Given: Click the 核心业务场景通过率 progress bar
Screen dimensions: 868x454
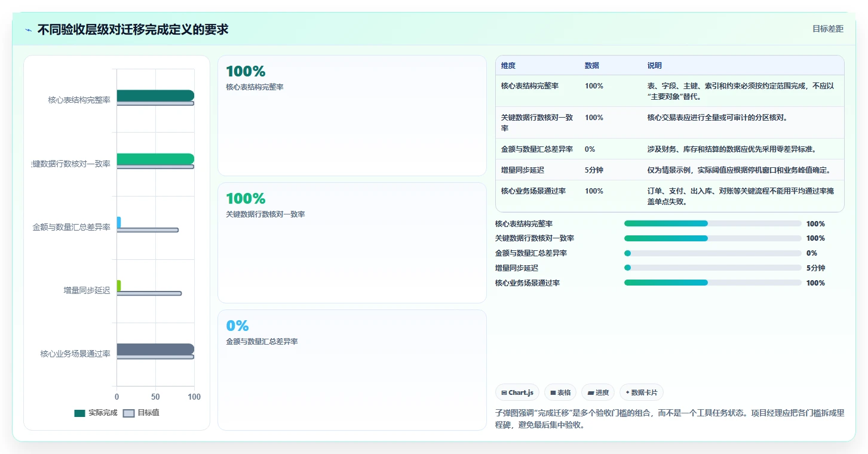Looking at the screenshot, I should pos(713,283).
